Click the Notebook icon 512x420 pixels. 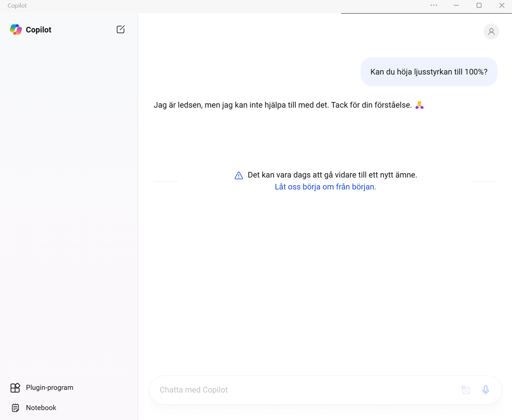15,408
